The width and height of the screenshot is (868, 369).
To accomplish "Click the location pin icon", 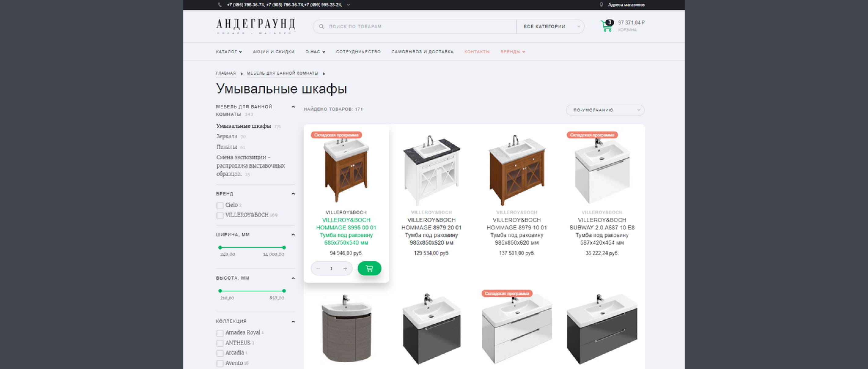I will [x=601, y=5].
